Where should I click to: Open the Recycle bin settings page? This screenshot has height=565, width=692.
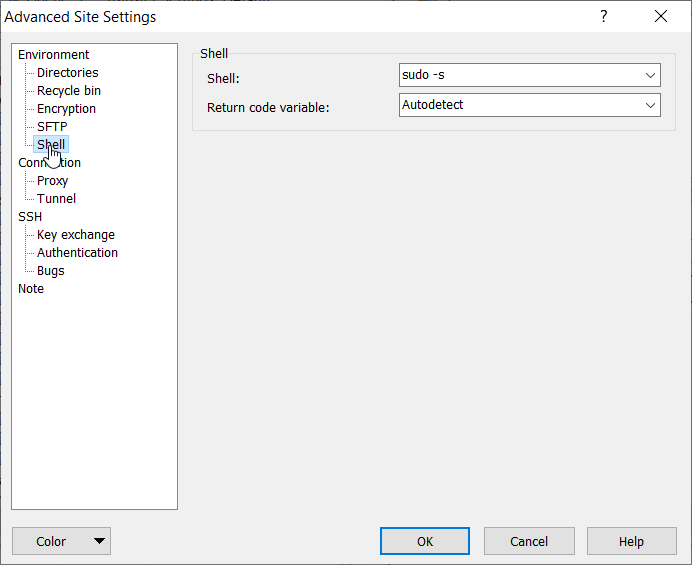pyautogui.click(x=68, y=91)
